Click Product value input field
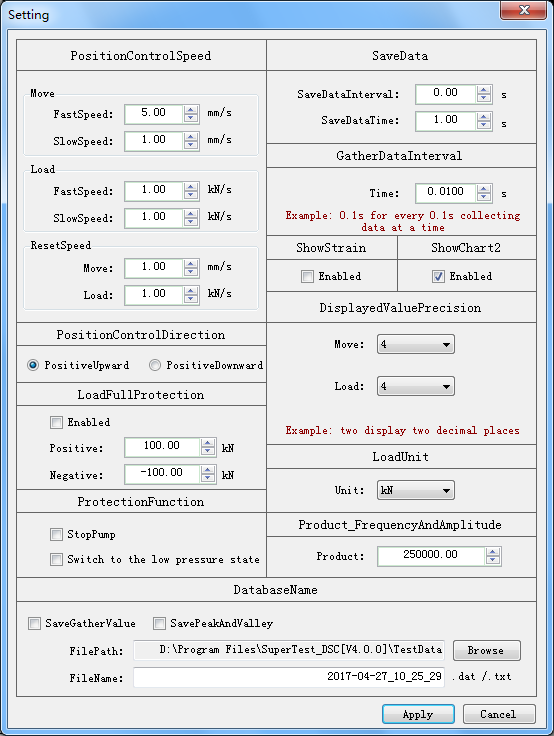This screenshot has height=736, width=554. click(x=431, y=556)
